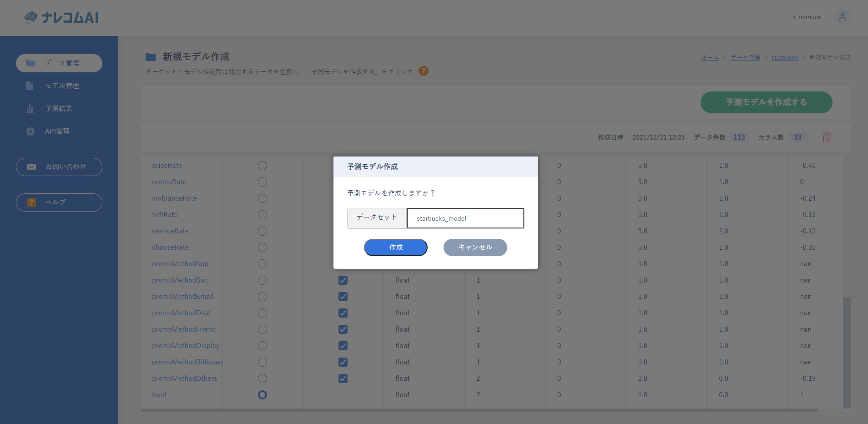Open the お問い合わせ sidebar item
868x424 pixels.
tap(59, 167)
